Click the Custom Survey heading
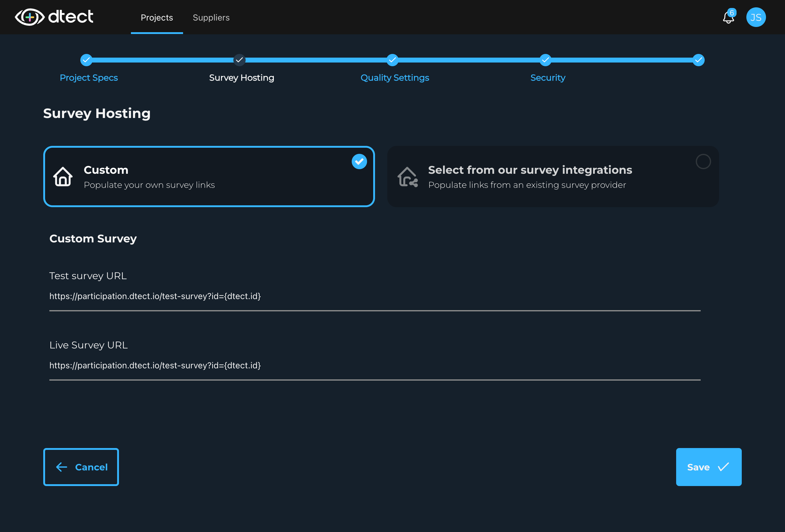This screenshot has width=785, height=532. pos(93,239)
